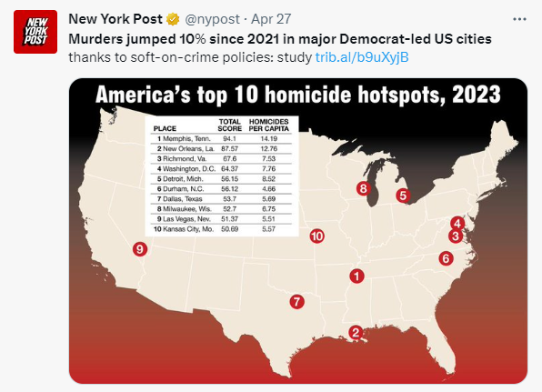
Task: Click the New York Post display name
Action: point(115,19)
